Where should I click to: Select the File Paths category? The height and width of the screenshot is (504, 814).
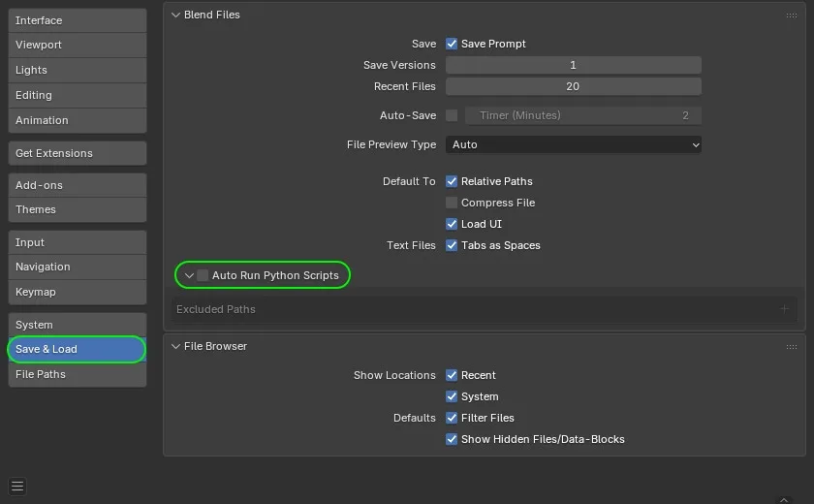pos(78,374)
